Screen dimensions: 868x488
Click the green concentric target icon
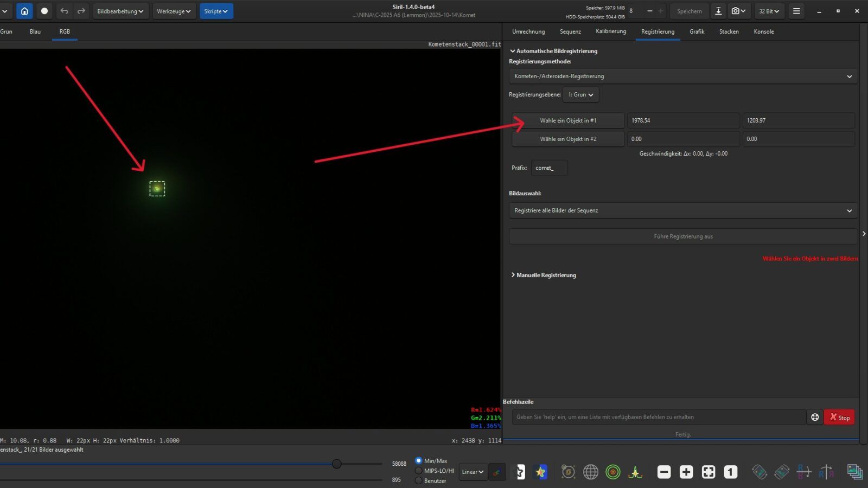pyautogui.click(x=613, y=472)
